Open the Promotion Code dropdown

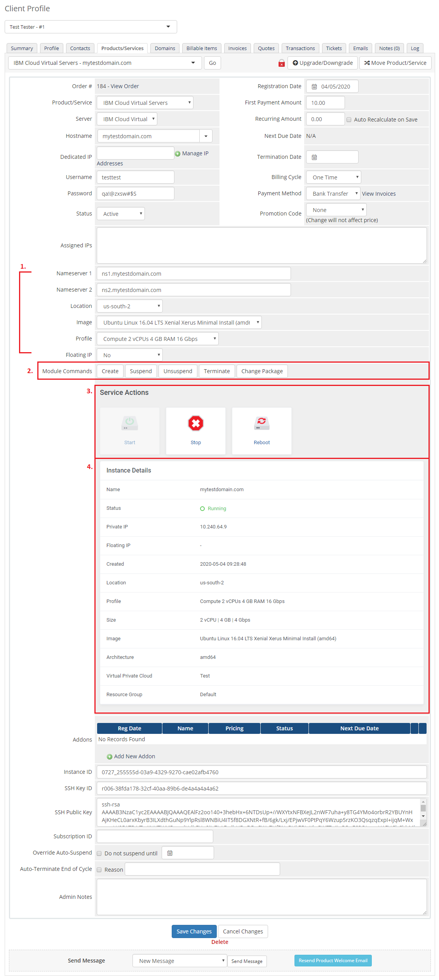pyautogui.click(x=336, y=210)
